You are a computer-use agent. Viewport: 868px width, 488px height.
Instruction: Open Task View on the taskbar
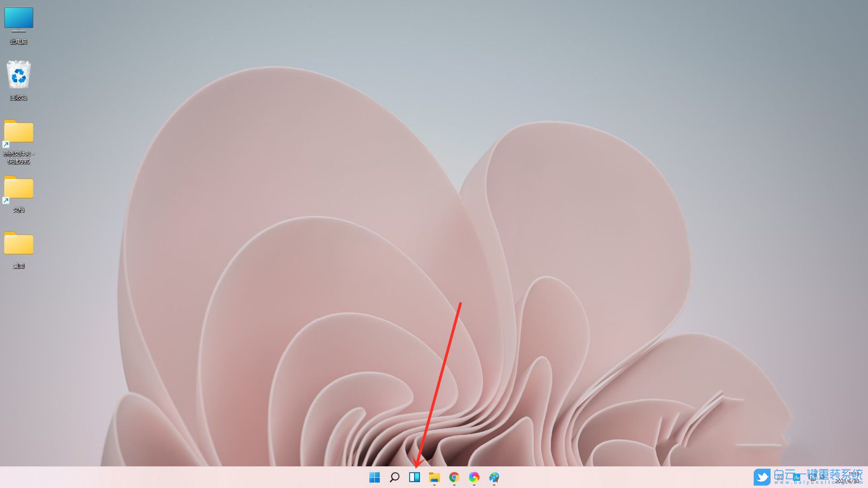pos(415,477)
